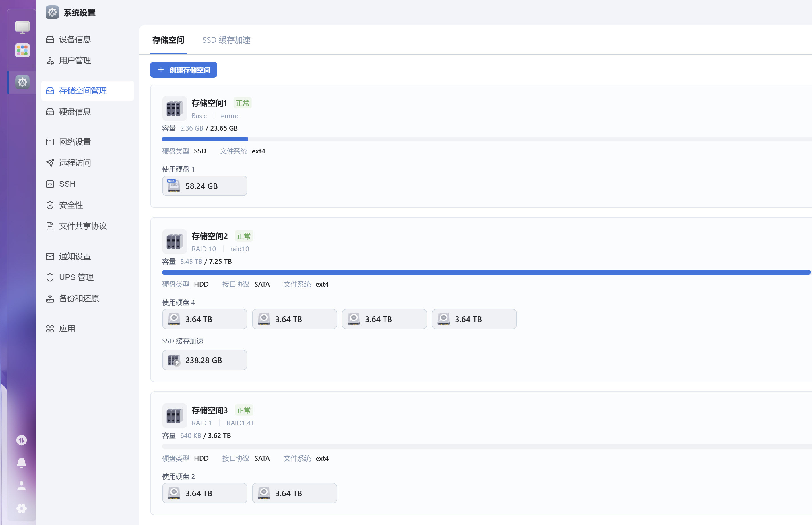Open UPS 管理 in the sidebar
This screenshot has width=812, height=525.
76,277
